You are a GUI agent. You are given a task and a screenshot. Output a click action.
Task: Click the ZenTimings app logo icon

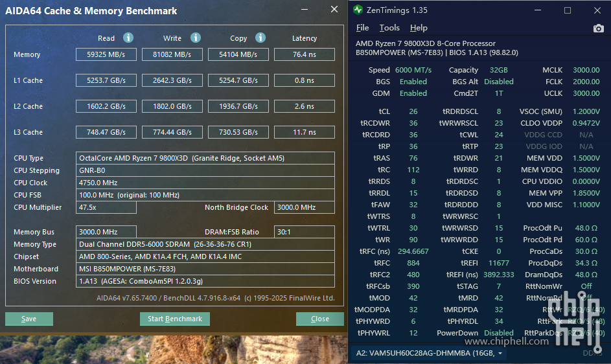click(x=358, y=10)
